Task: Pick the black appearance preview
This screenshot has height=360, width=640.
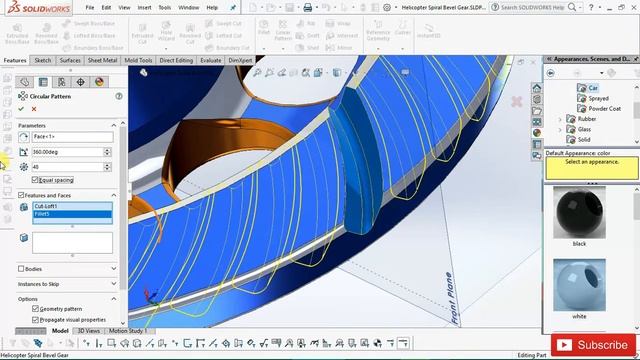Action: tap(579, 213)
